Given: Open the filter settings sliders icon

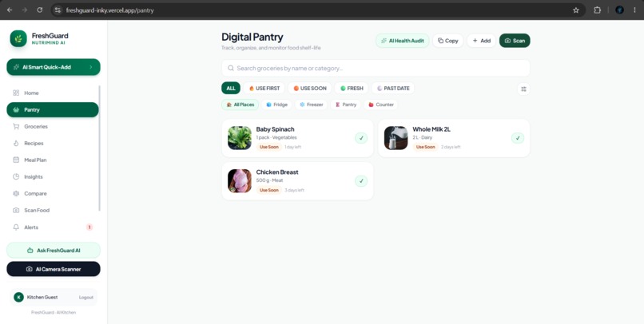Looking at the screenshot, I should click(x=523, y=89).
